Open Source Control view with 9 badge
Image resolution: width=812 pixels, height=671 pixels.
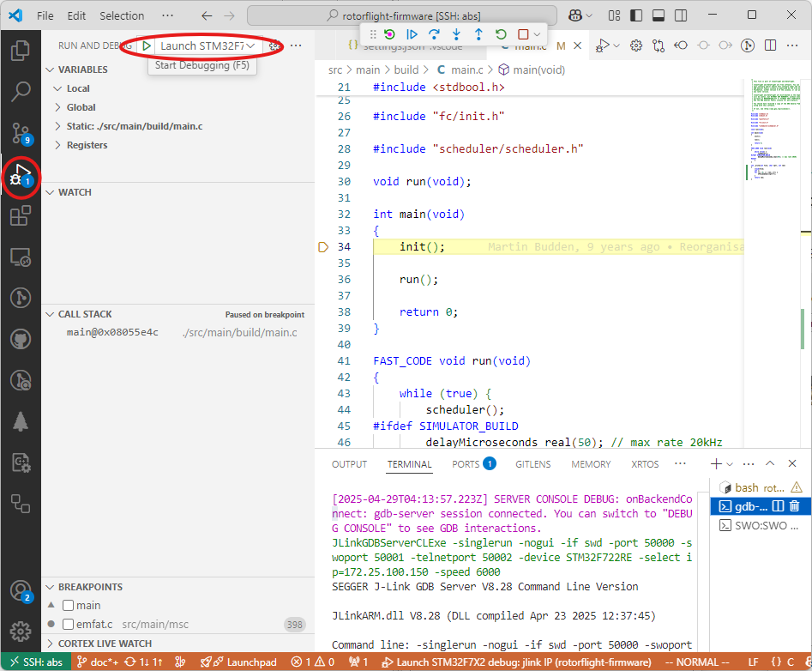(21, 133)
